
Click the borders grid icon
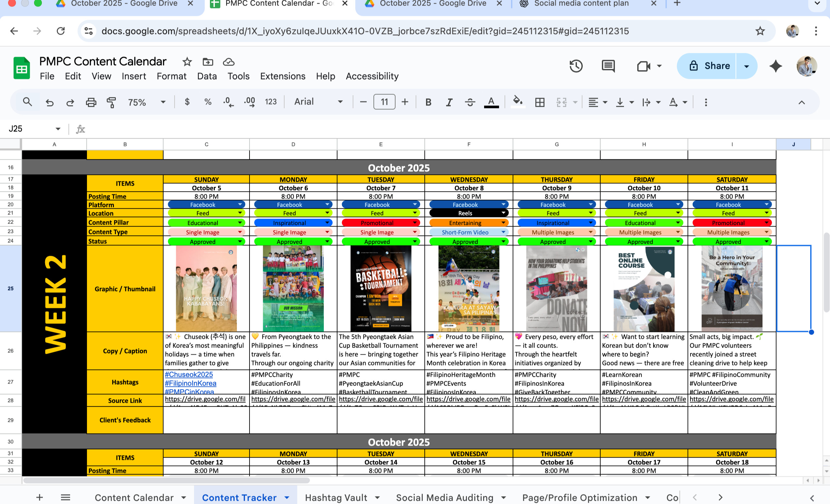click(x=540, y=102)
